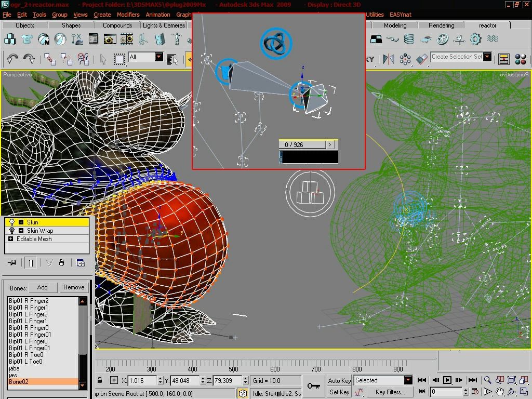Click the Array tool dots icon
532x399 pixels.
(x=405, y=59)
